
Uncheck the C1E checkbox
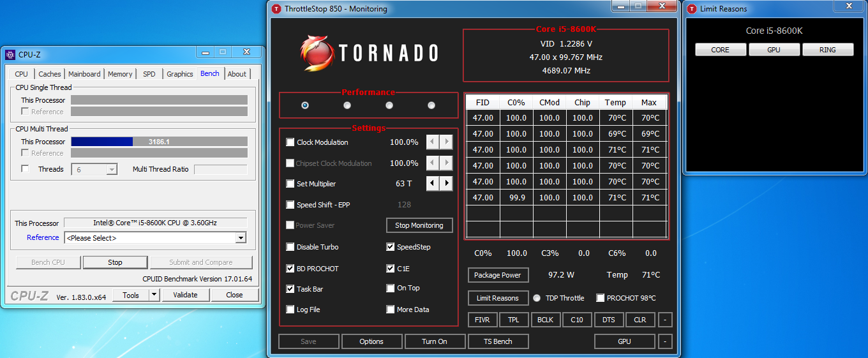[391, 269]
